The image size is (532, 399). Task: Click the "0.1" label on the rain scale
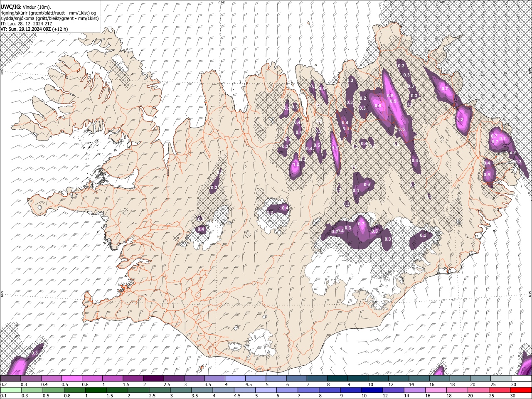(3, 396)
